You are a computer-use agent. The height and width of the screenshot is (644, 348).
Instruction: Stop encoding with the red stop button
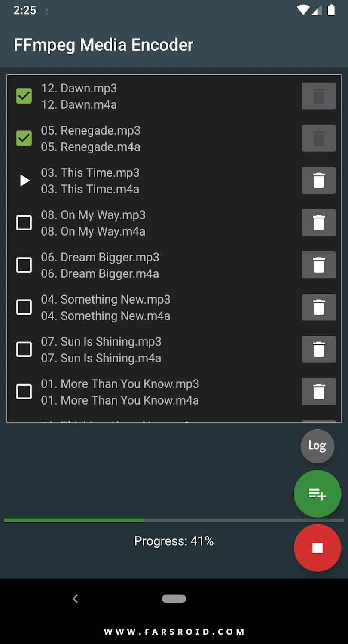(x=317, y=548)
